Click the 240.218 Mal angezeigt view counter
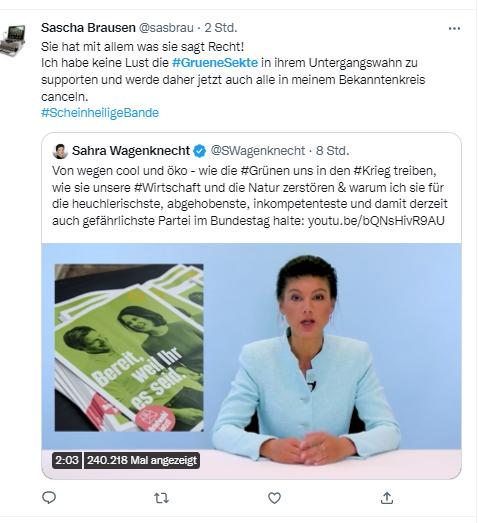479x523 pixels. (142, 460)
